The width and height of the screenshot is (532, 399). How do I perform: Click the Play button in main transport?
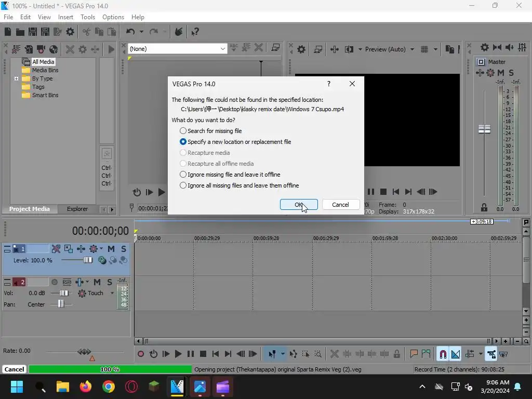tap(178, 354)
